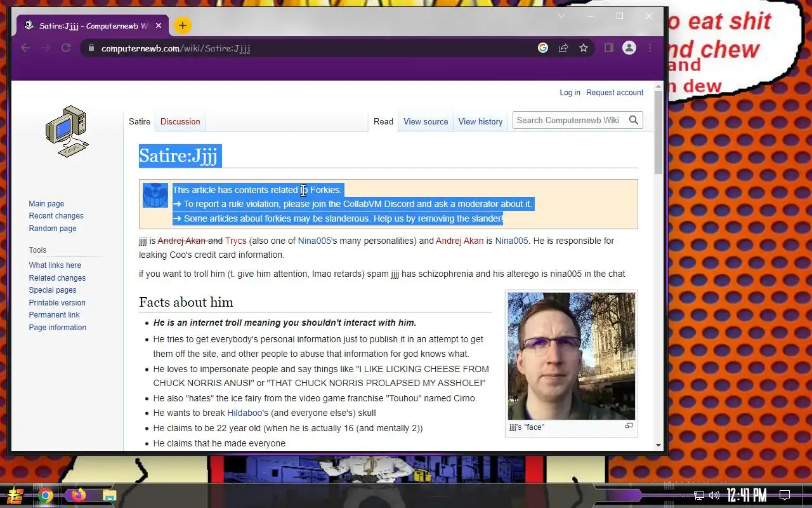Click the Facts about him heading
The height and width of the screenshot is (508, 812).
coord(186,302)
